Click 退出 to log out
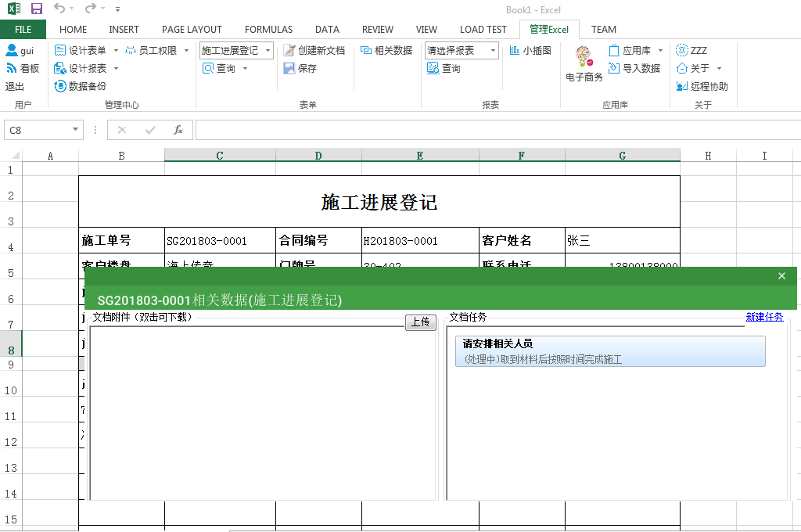This screenshot has width=801, height=532. tap(15, 86)
